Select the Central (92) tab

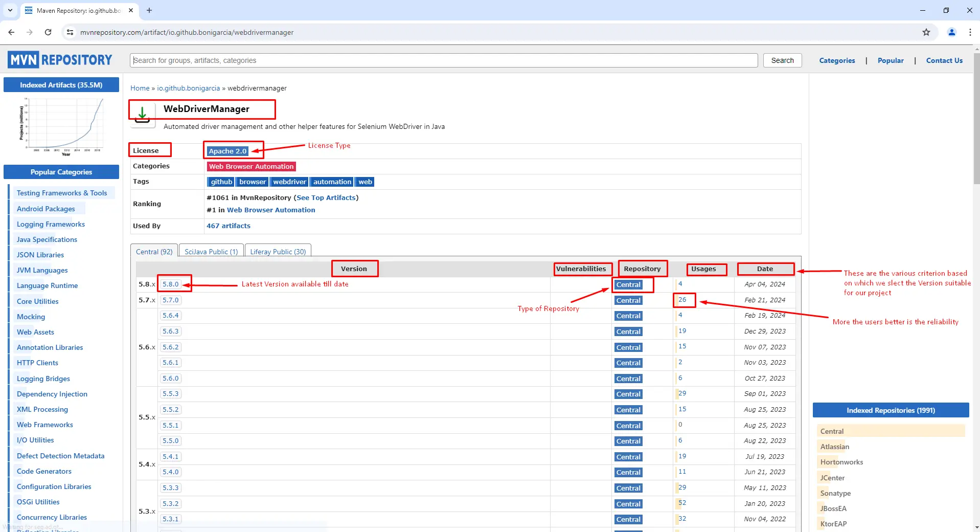click(x=154, y=252)
